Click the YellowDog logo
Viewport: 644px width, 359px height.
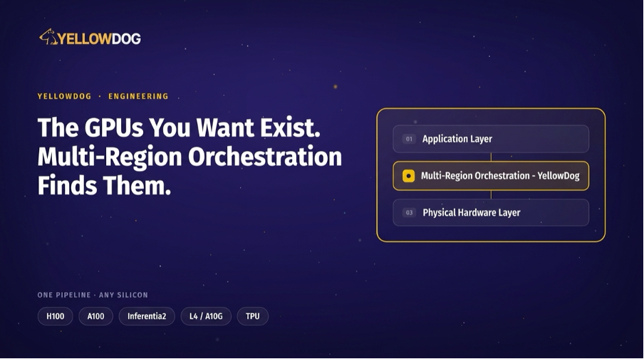90,37
